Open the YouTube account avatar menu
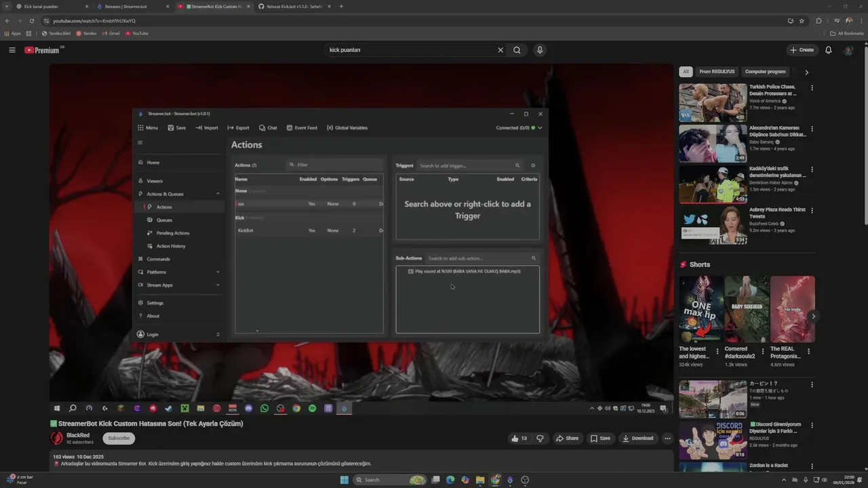868x488 pixels. (848, 50)
